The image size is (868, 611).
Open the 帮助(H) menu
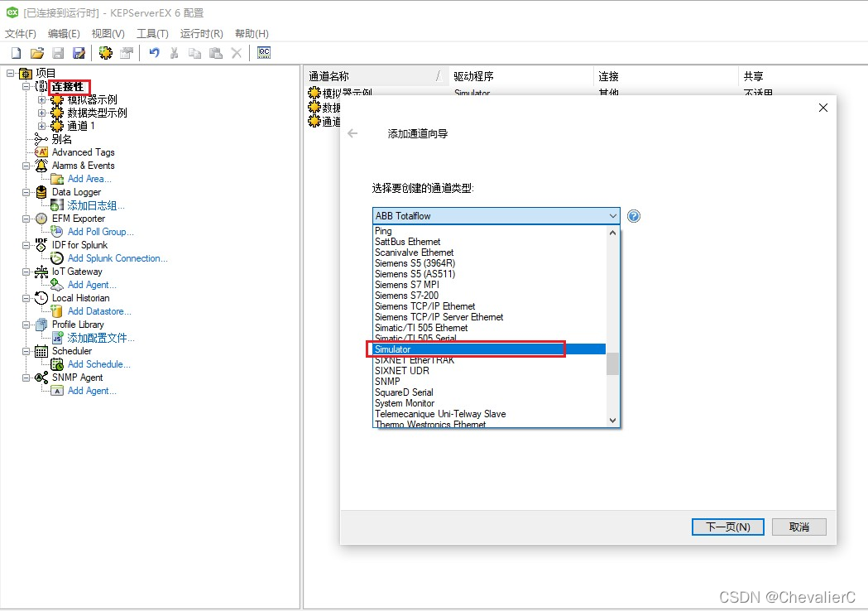[x=252, y=34]
